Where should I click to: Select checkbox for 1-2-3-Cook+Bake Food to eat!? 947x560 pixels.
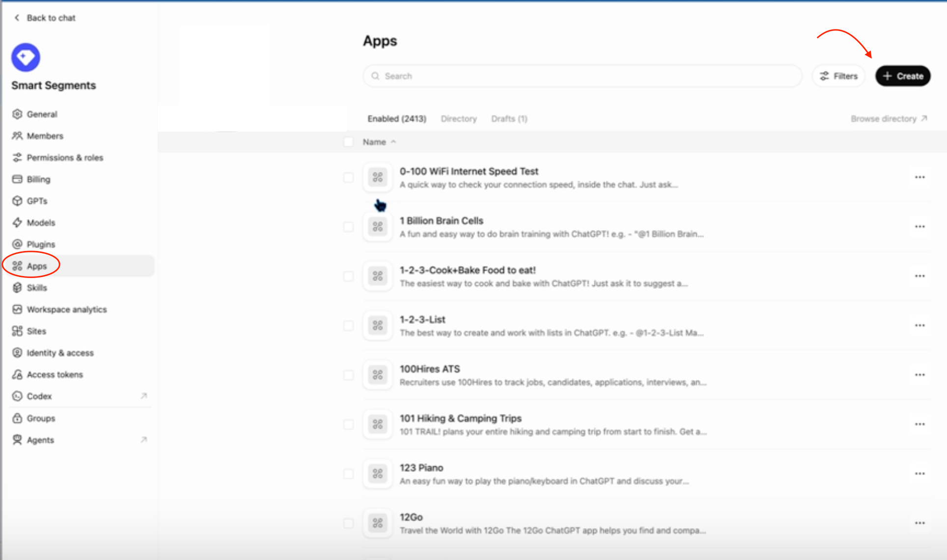[348, 276]
